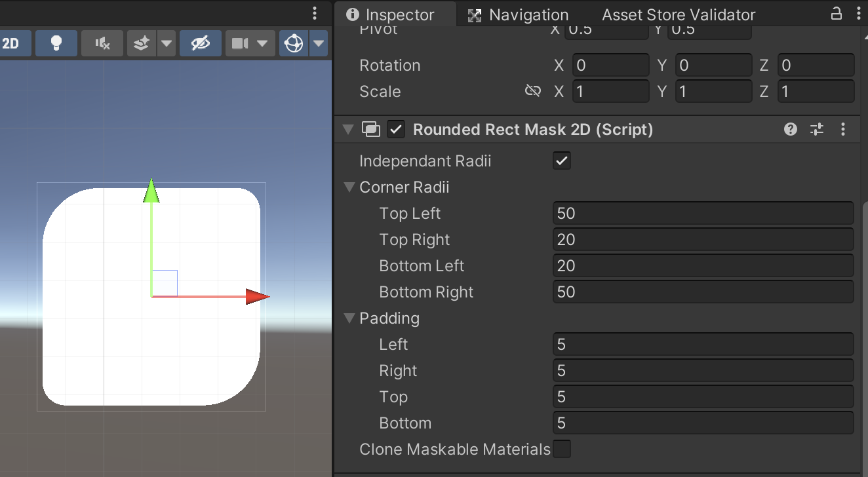The image size is (868, 477).
Task: Open Rounded Rect Mask 2D help reference
Action: 791,129
